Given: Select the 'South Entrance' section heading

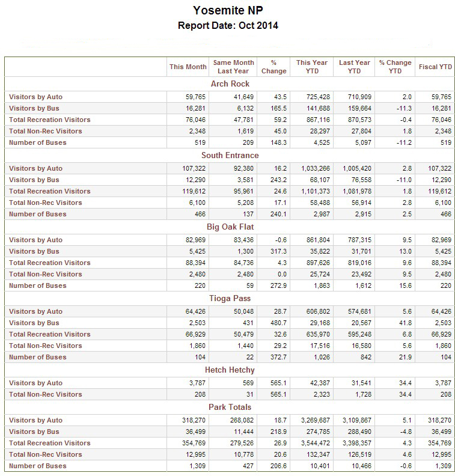Looking at the screenshot, I should [x=230, y=156].
